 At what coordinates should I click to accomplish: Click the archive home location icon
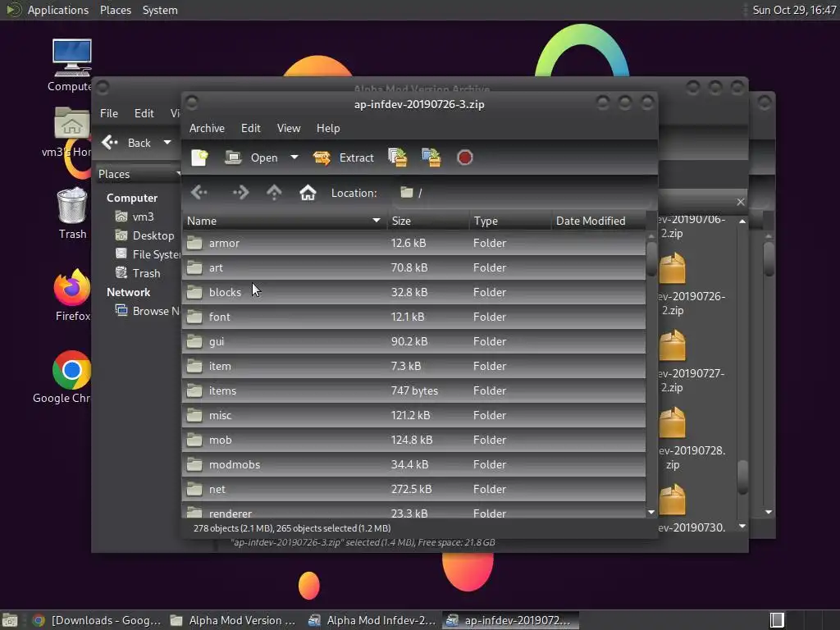(308, 192)
